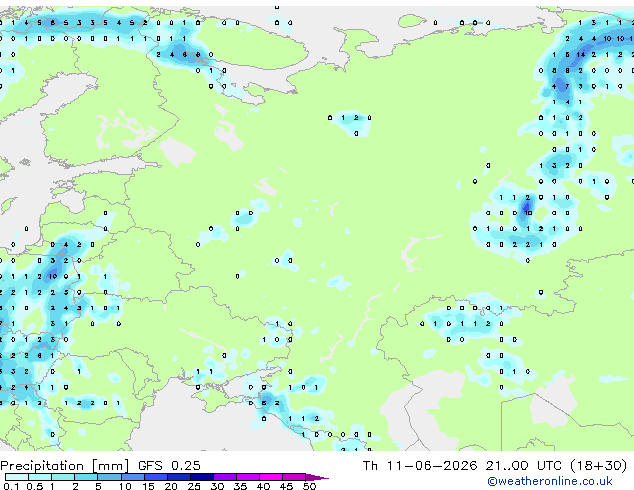The image size is (634, 490).
Task: Click the "30" legend scale label
Action: tap(217, 486)
